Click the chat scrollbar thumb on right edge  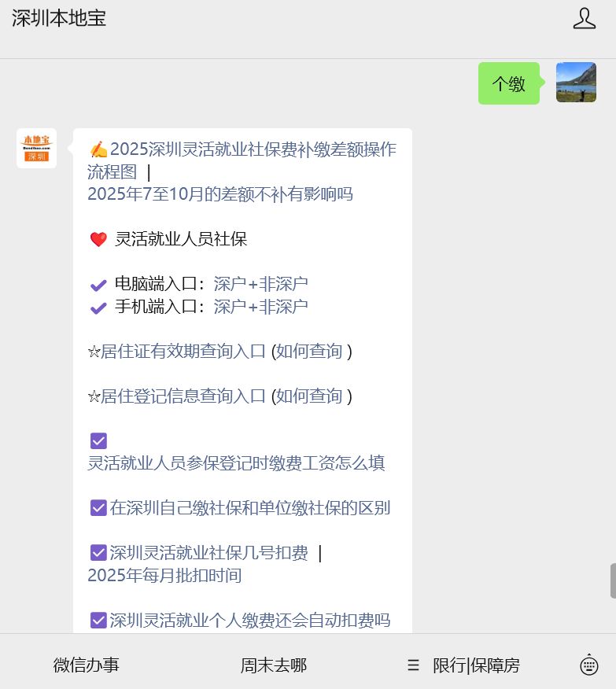click(x=612, y=580)
